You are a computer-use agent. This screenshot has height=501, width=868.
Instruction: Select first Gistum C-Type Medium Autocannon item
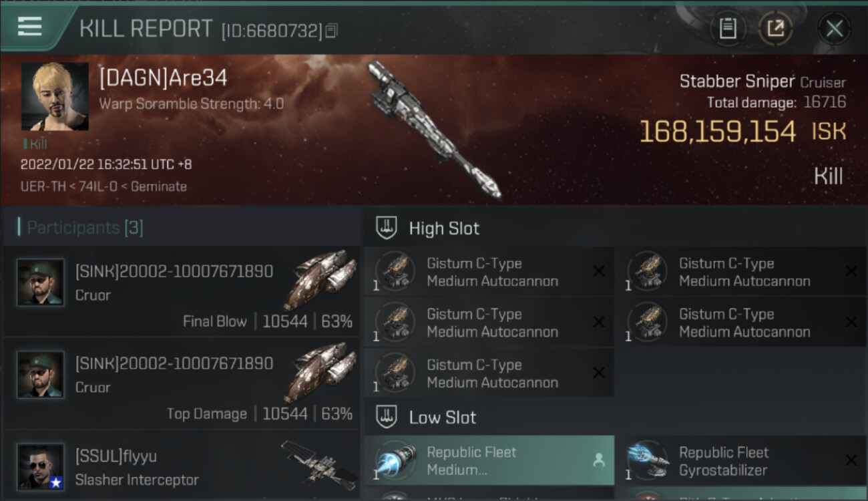click(x=489, y=272)
